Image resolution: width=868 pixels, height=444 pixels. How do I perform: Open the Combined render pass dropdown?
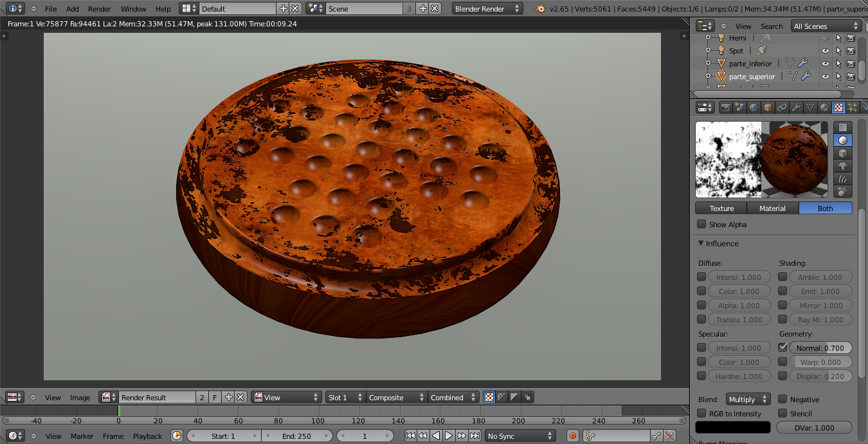pos(453,398)
